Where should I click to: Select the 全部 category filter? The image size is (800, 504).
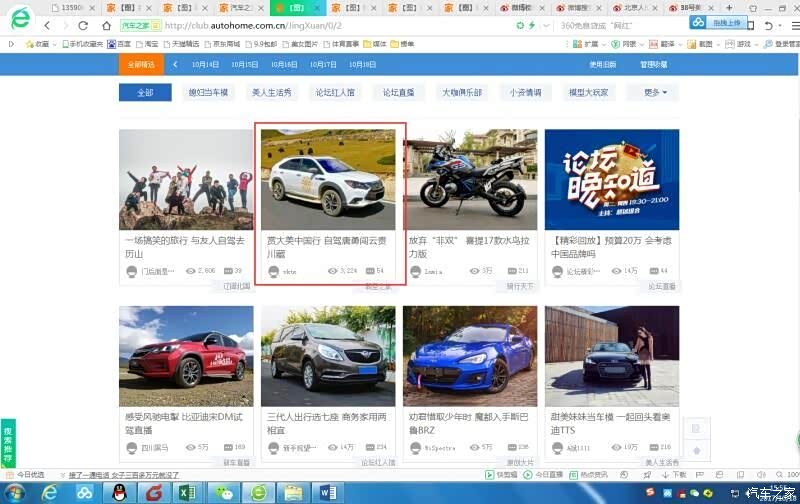[x=144, y=92]
